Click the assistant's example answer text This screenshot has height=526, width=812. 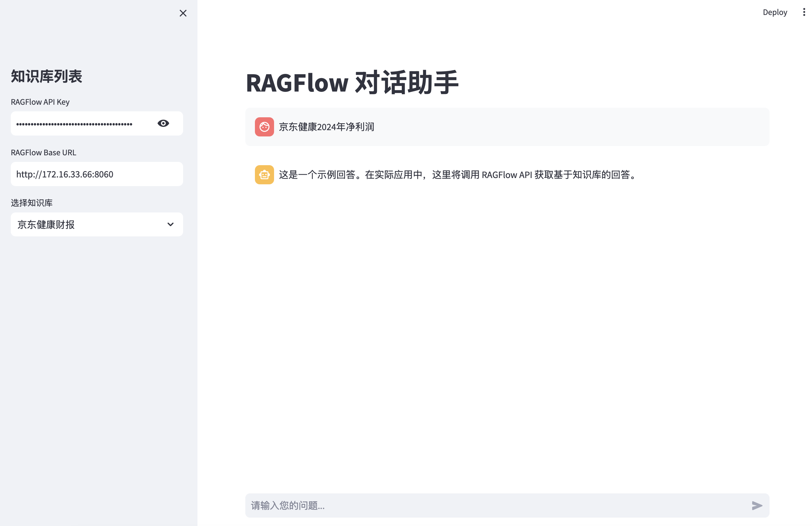click(457, 175)
